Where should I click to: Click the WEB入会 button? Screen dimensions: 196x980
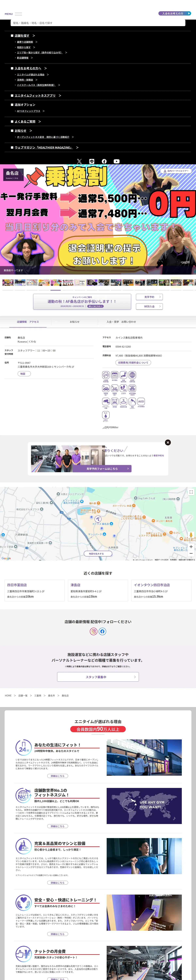click(x=149, y=306)
